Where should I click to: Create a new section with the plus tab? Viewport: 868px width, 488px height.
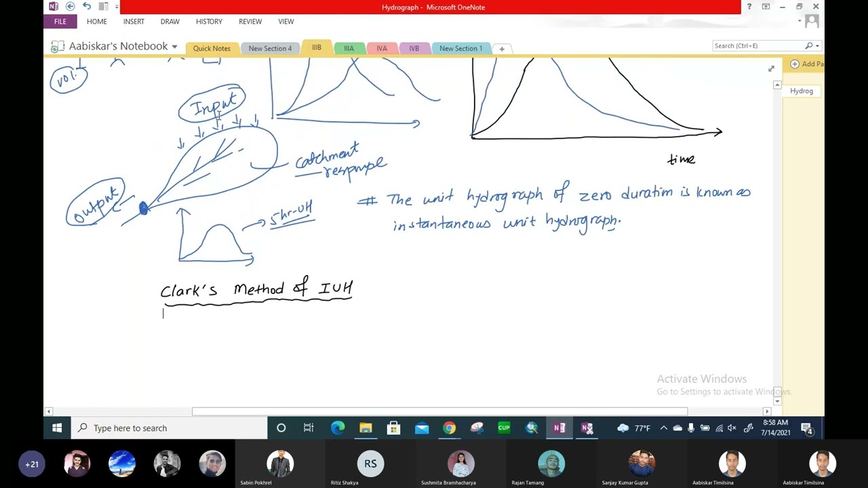502,48
